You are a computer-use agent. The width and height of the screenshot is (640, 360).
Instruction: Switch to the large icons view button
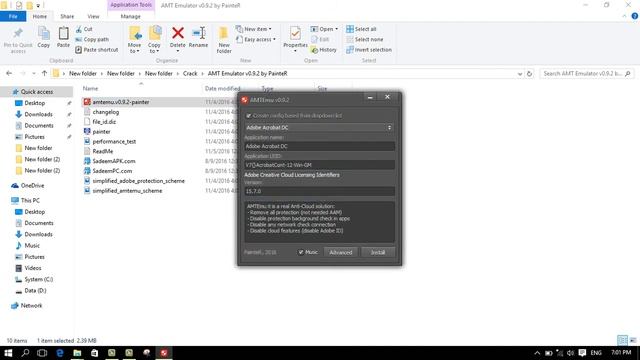click(633, 340)
